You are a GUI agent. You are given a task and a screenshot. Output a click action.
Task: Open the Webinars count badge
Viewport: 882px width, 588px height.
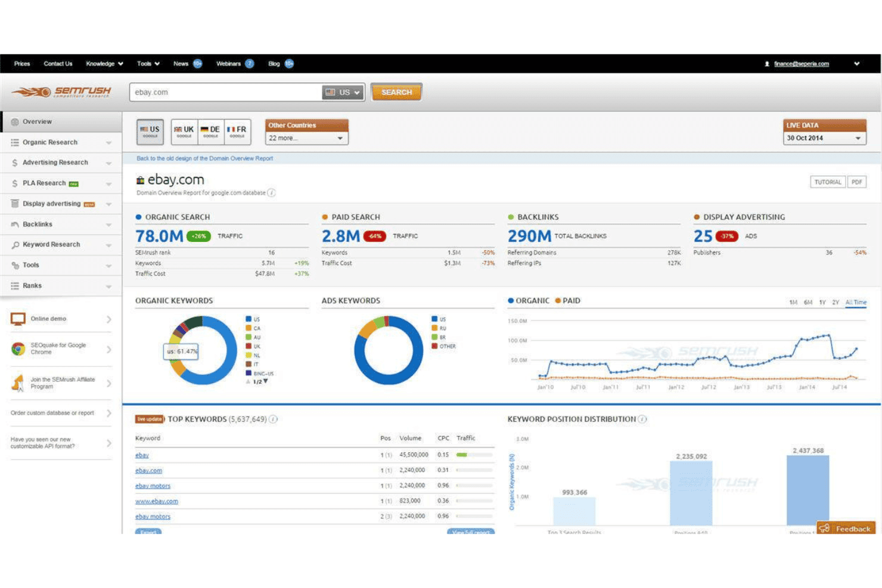(250, 64)
